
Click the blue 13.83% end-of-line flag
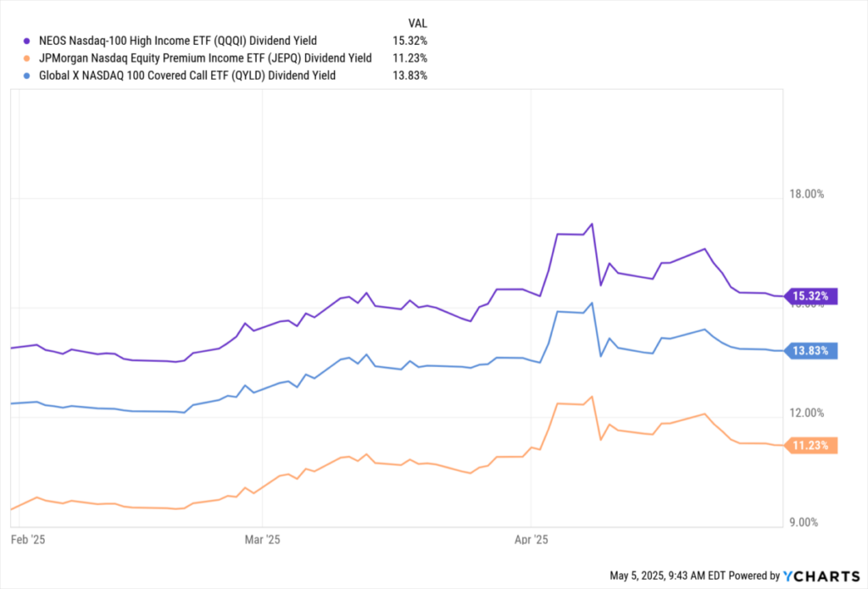tap(811, 351)
